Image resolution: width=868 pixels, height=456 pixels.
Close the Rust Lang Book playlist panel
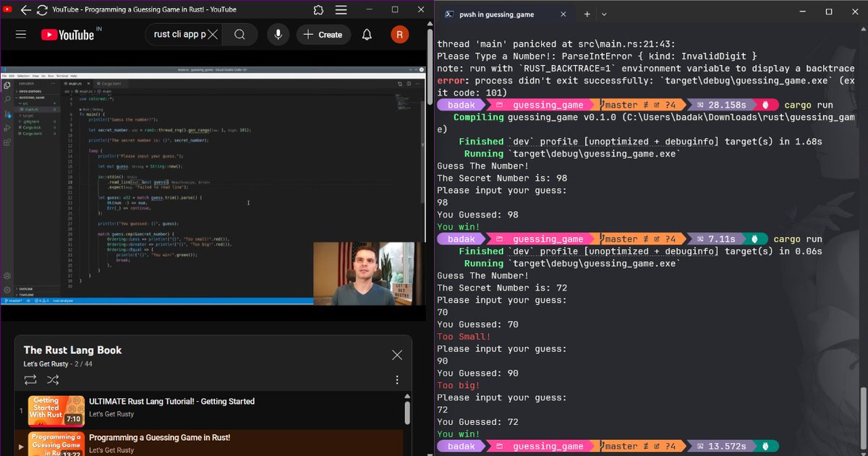coord(397,355)
